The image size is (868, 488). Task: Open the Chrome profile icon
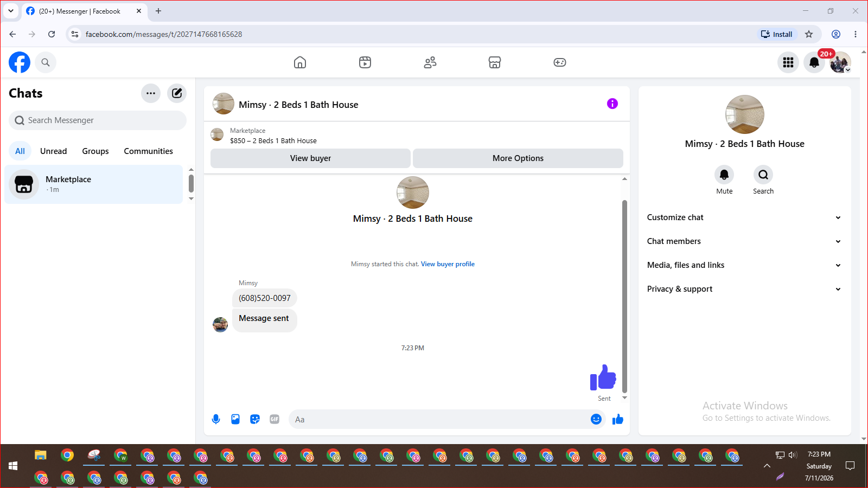click(836, 34)
